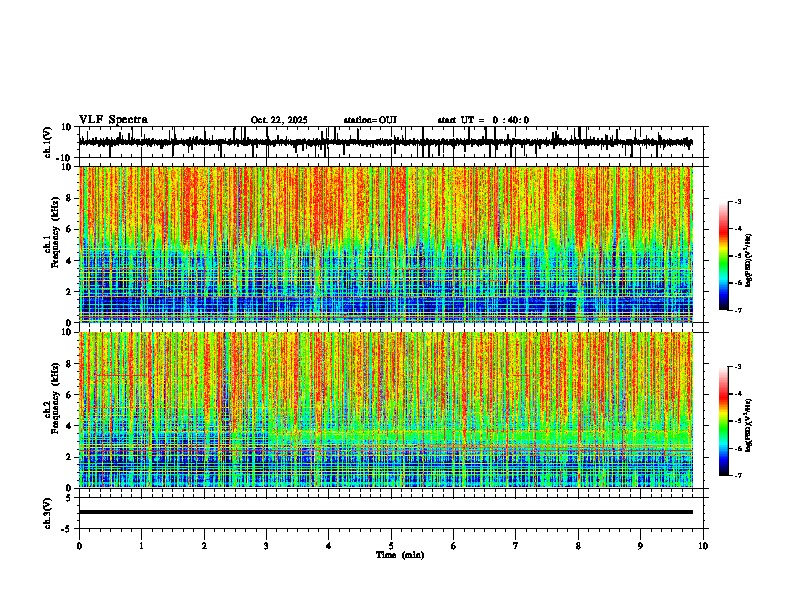Click the thick black ch.3 voltage trace
Viewport: 792px width, 612px height.
point(385,512)
